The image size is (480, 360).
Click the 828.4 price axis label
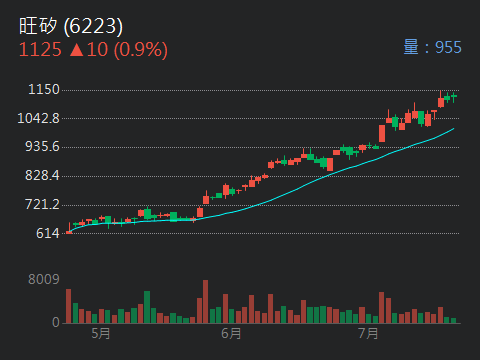pyautogui.click(x=42, y=175)
